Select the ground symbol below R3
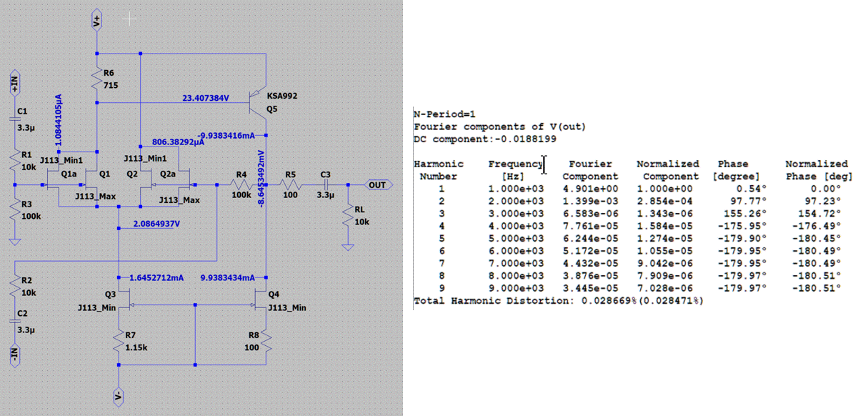The width and height of the screenshot is (868, 416). coord(16,242)
